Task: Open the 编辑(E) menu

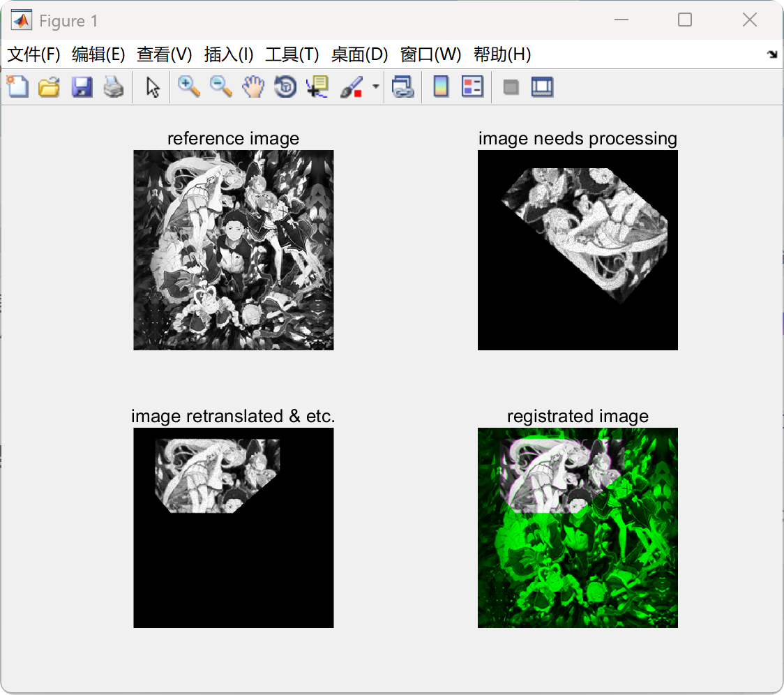Action: pyautogui.click(x=98, y=54)
